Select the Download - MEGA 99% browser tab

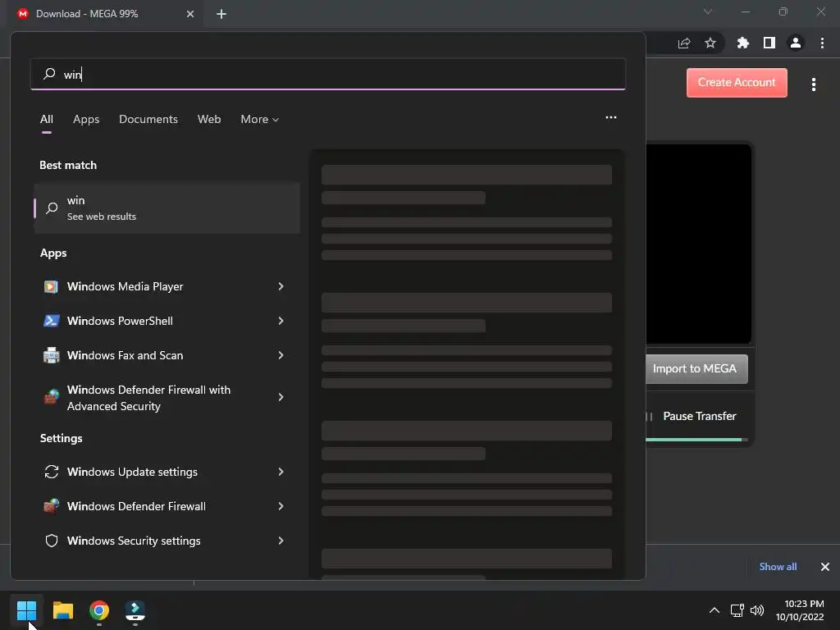(104, 14)
